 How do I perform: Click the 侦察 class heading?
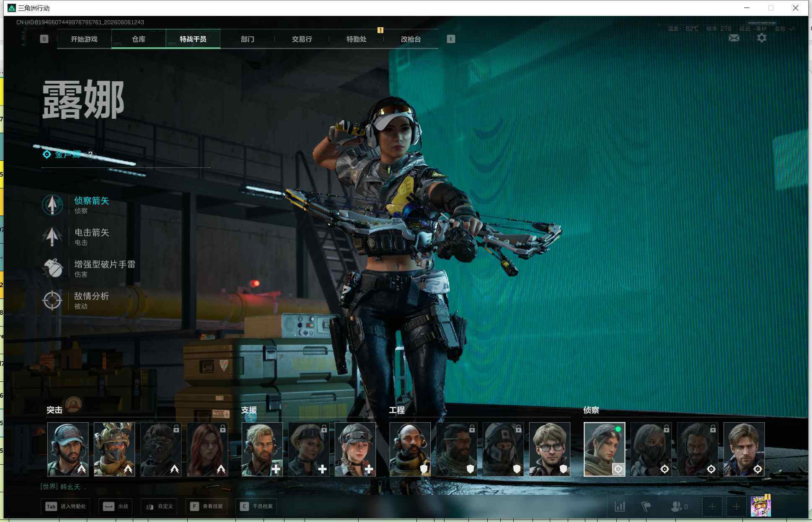(x=591, y=410)
